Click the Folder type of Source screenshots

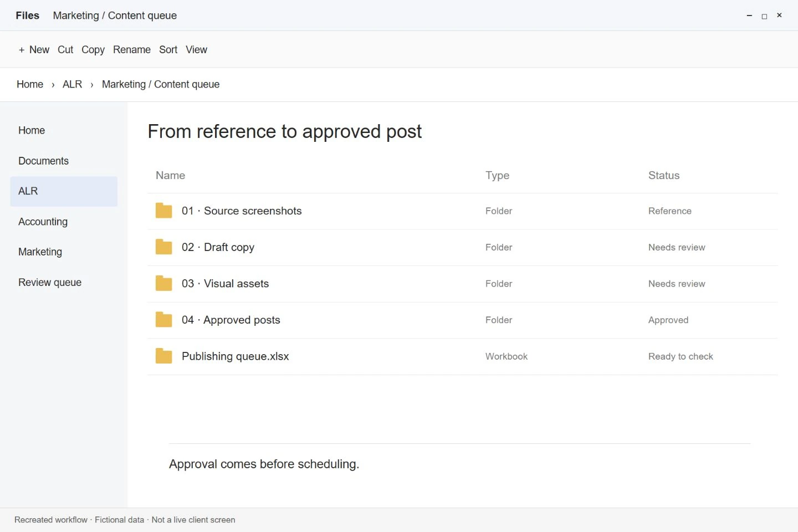click(499, 211)
